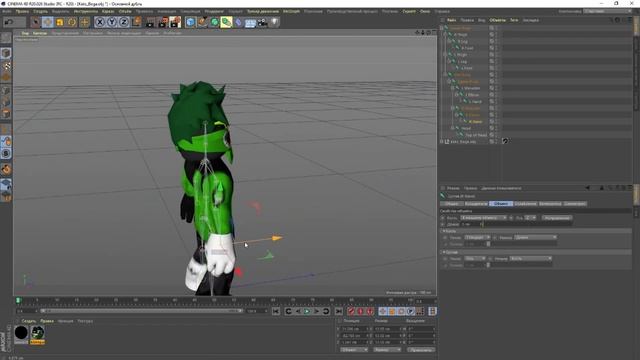Add a light object
Image resolution: width=640 pixels, height=360 pixels.
click(275, 22)
